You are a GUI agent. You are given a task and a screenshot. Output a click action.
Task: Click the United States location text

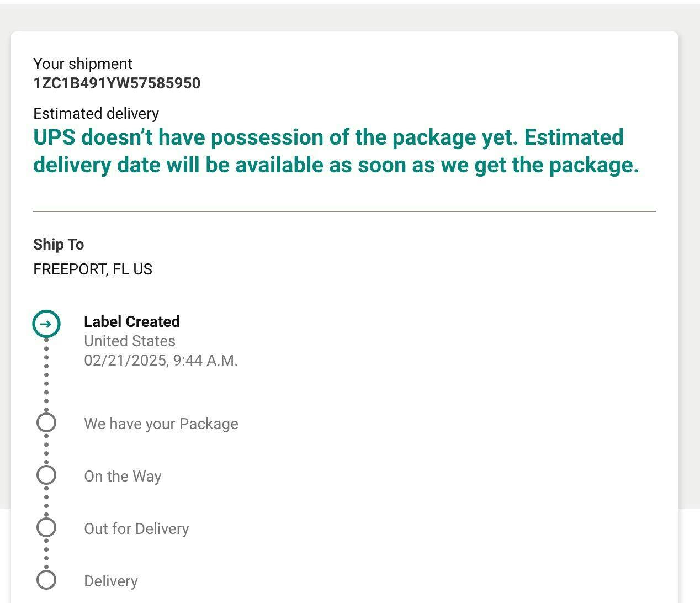(130, 341)
